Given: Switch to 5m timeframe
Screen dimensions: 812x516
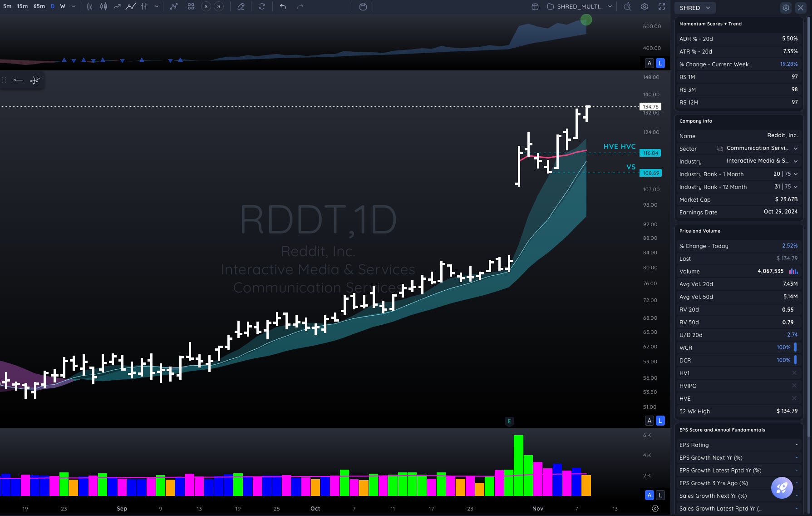Looking at the screenshot, I should click(7, 6).
